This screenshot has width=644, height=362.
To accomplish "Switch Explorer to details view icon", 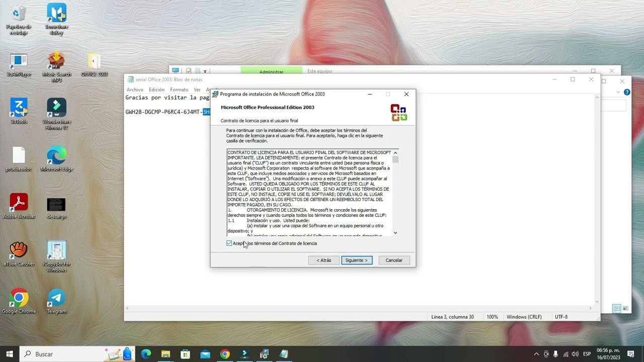I will click(x=616, y=309).
